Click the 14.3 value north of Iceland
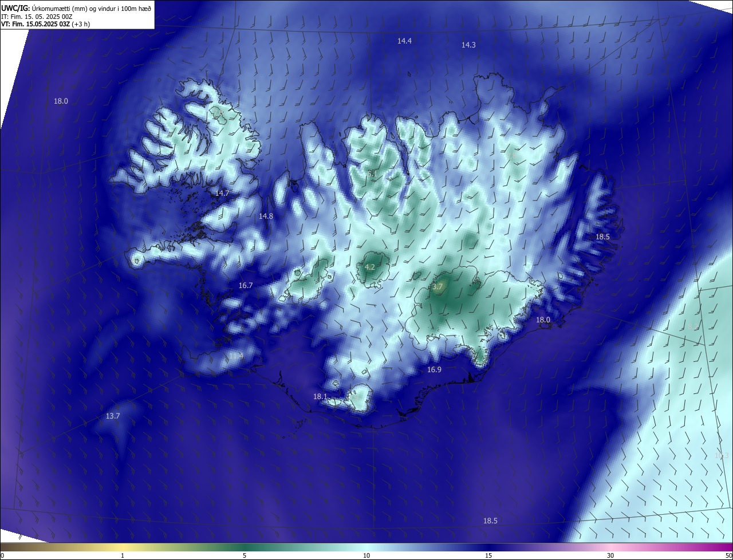The image size is (733, 560). 468,45
